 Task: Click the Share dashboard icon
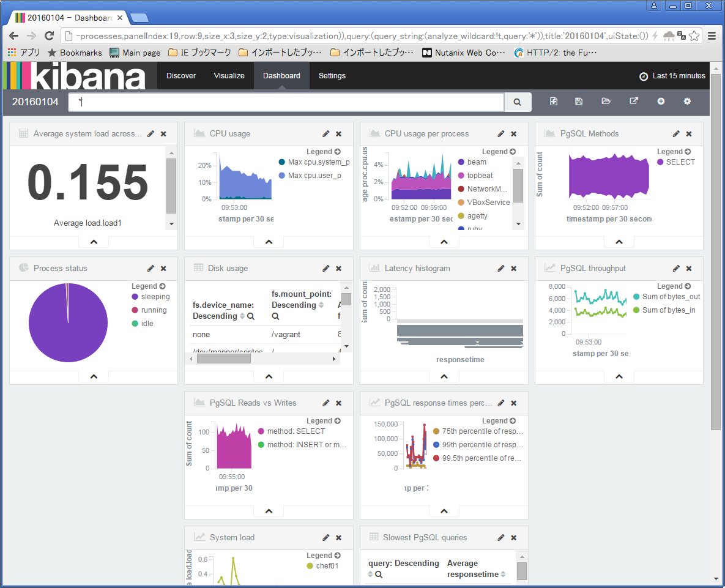tap(634, 101)
